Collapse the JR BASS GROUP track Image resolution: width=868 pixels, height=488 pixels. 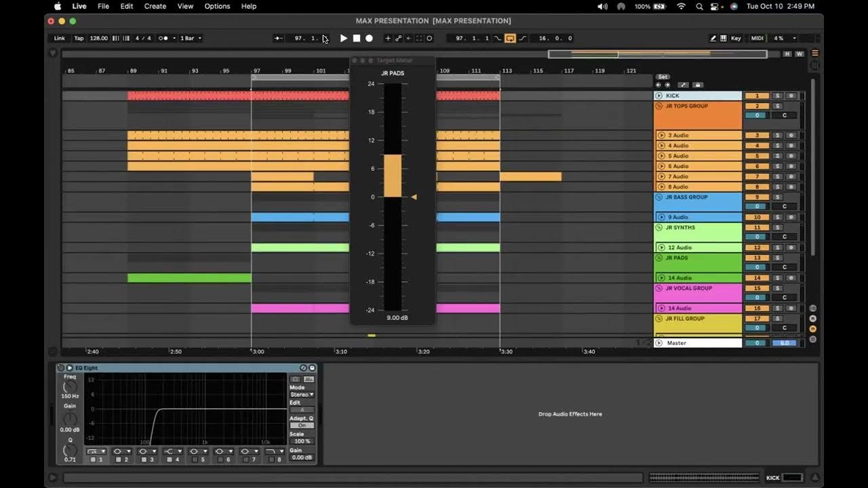point(659,197)
